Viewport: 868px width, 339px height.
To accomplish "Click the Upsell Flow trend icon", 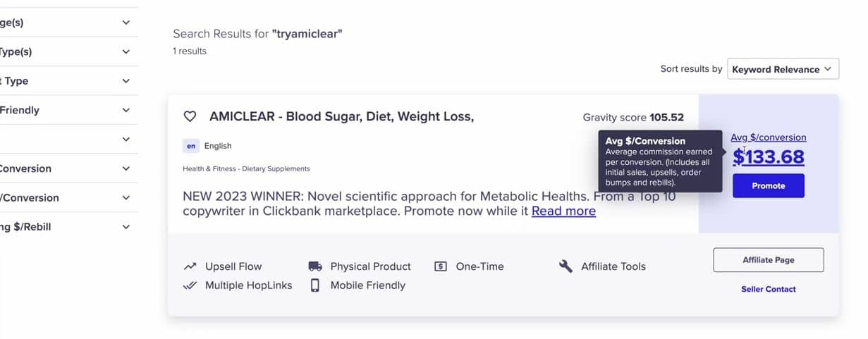I will point(190,266).
